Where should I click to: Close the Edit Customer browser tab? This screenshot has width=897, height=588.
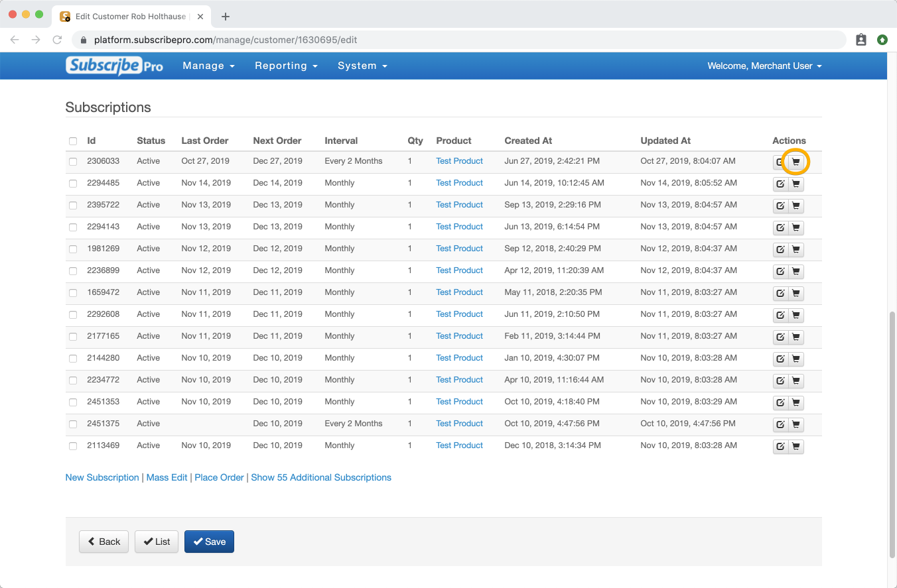(200, 16)
